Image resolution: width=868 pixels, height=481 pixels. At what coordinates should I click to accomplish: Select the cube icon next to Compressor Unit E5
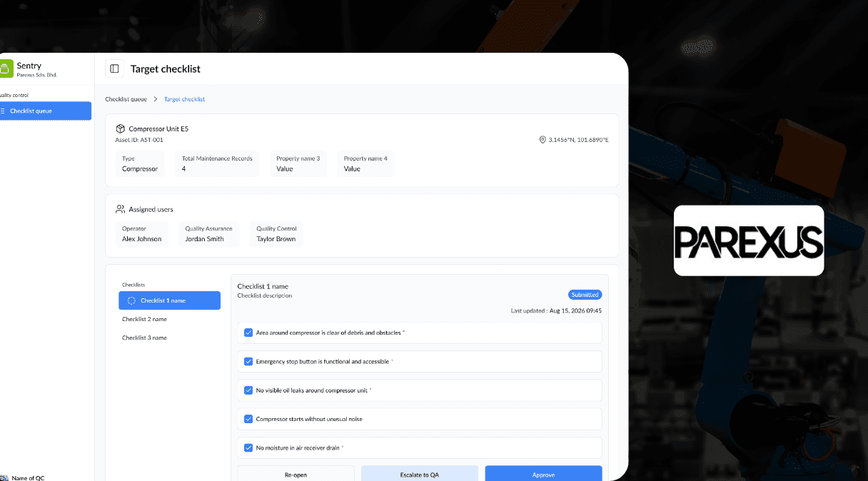coord(120,128)
